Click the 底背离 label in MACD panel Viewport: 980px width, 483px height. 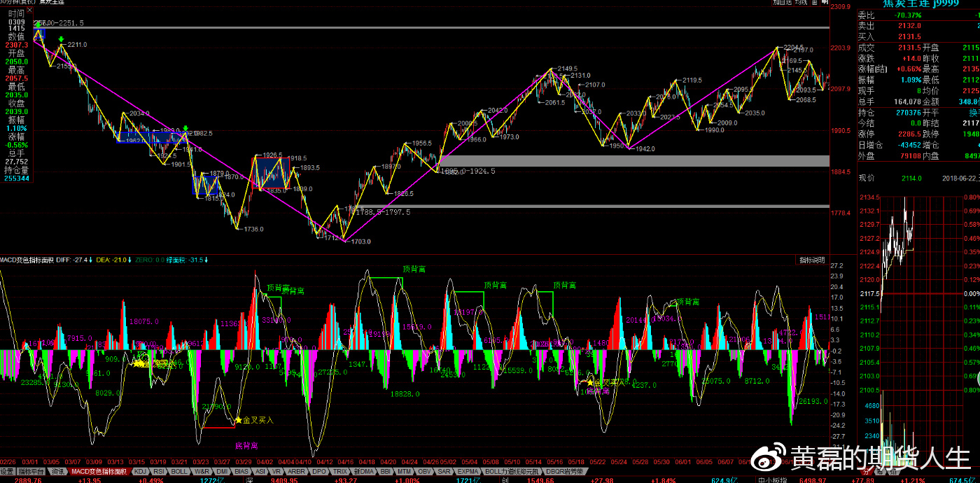(246, 445)
